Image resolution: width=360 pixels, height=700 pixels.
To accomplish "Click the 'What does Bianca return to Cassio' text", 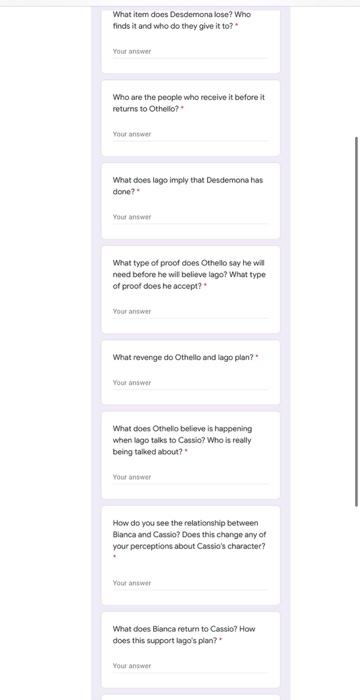I will [184, 635].
